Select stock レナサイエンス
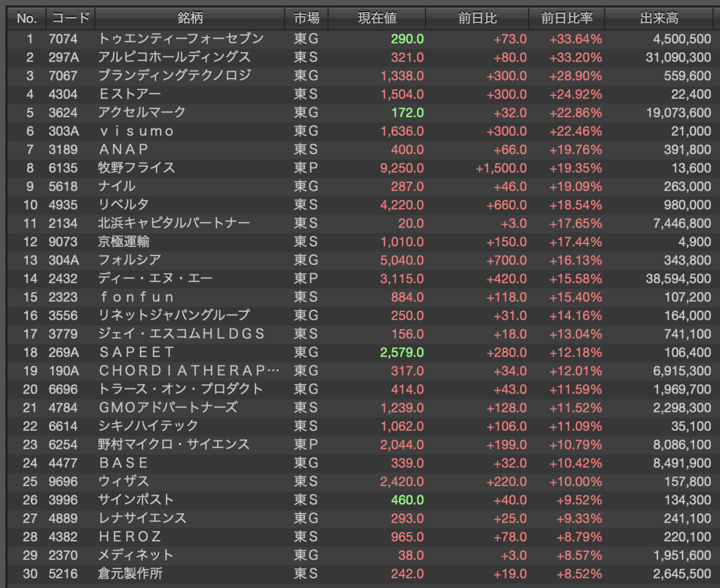Image resolution: width=720 pixels, height=588 pixels. click(142, 518)
